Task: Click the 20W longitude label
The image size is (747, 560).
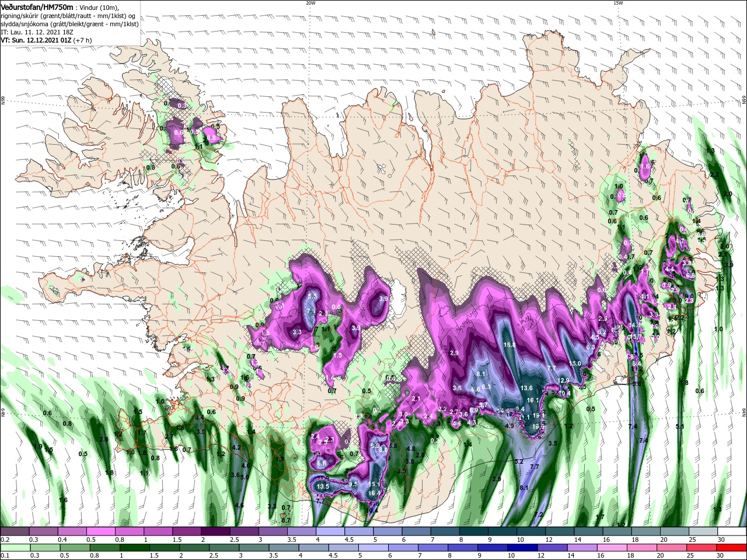Action: pyautogui.click(x=310, y=3)
